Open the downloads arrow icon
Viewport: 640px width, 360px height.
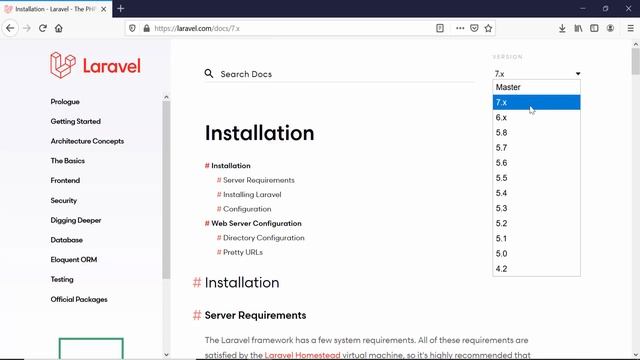pyautogui.click(x=562, y=28)
